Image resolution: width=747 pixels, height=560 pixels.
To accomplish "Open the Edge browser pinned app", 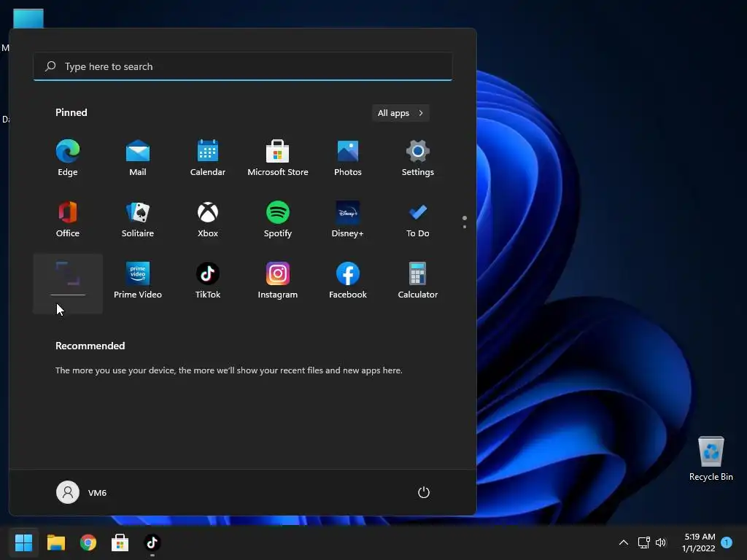I will click(68, 157).
